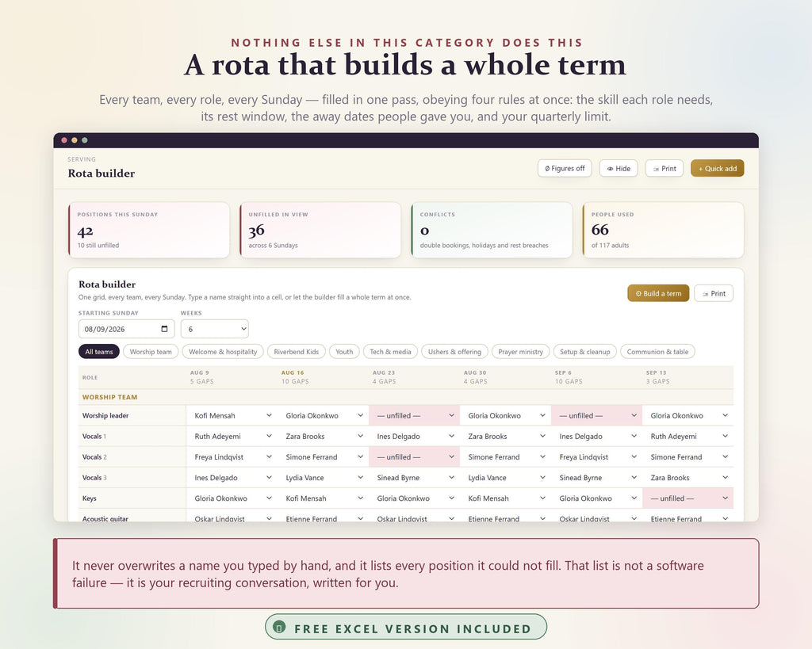Open unfilled Keys dropdown for Sep 13
The height and width of the screenshot is (649, 812).
pyautogui.click(x=688, y=498)
